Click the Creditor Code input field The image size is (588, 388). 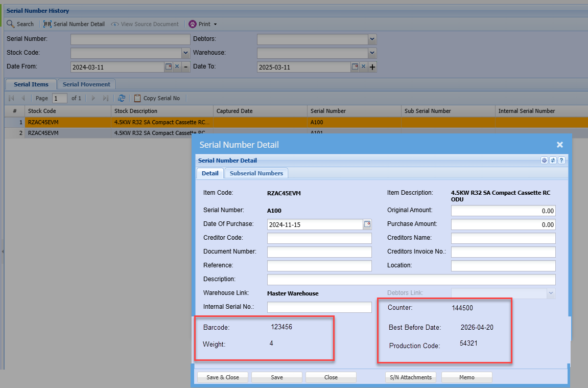tap(319, 238)
